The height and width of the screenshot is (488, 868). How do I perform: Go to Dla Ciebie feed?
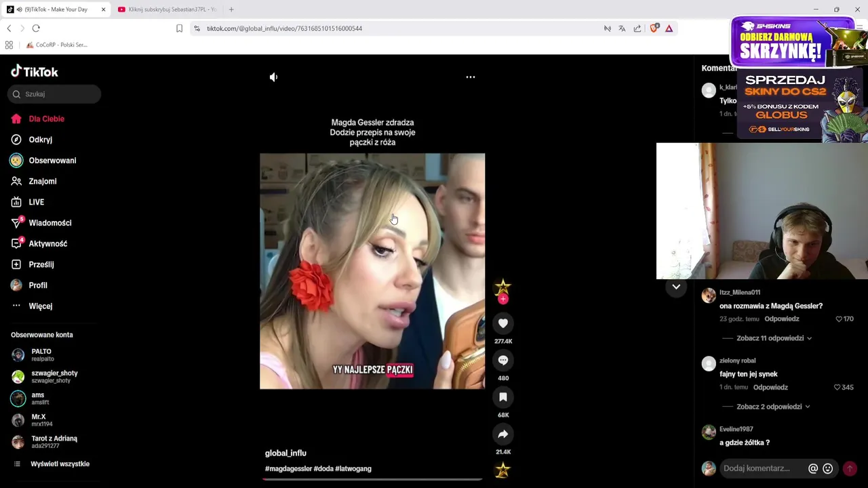(x=47, y=119)
